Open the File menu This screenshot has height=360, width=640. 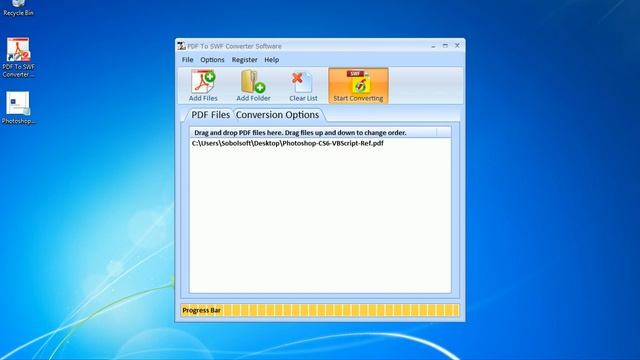click(x=188, y=60)
